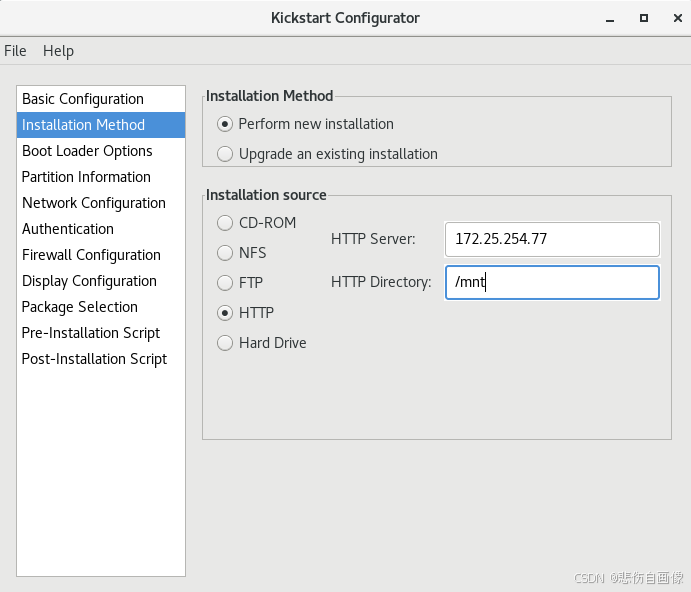Open the File menu
Screen dimensions: 691x592
click(x=15, y=51)
